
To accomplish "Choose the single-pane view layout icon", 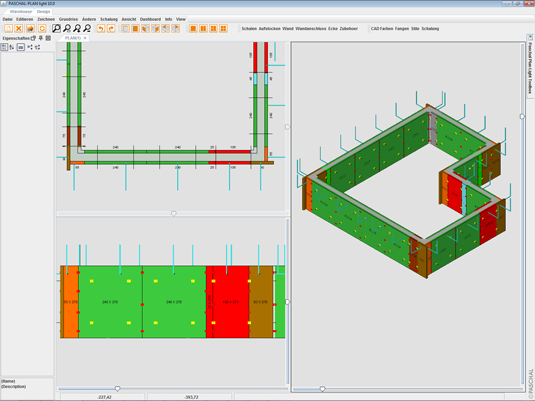I will click(193, 29).
